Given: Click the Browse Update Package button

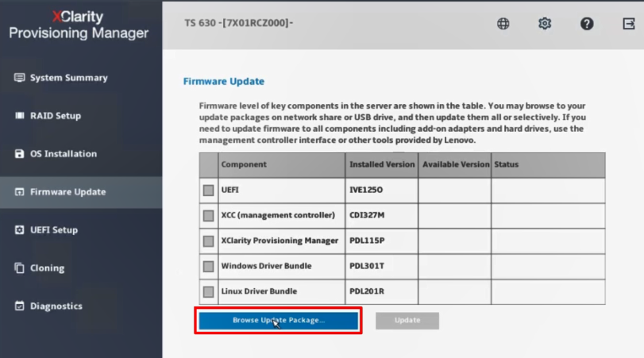Looking at the screenshot, I should coord(278,321).
